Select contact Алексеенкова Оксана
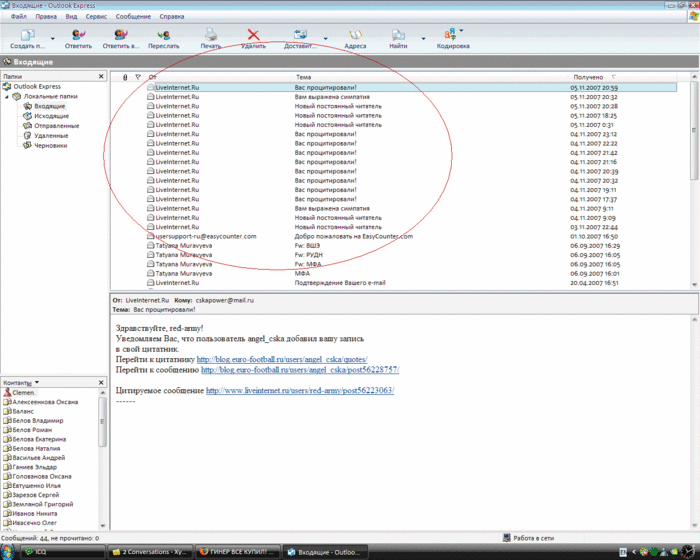The width and height of the screenshot is (700, 560). (x=45, y=402)
